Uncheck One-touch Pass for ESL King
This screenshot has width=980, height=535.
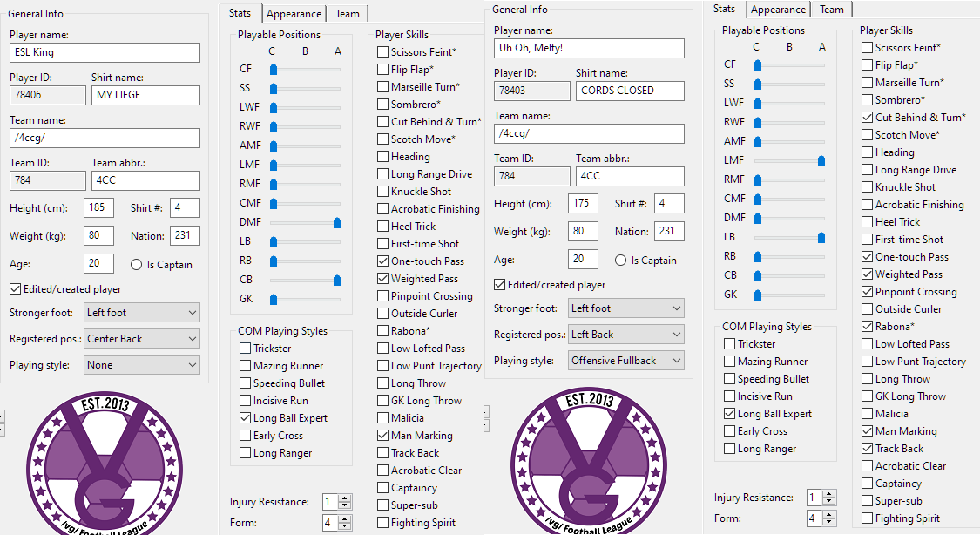click(x=383, y=261)
